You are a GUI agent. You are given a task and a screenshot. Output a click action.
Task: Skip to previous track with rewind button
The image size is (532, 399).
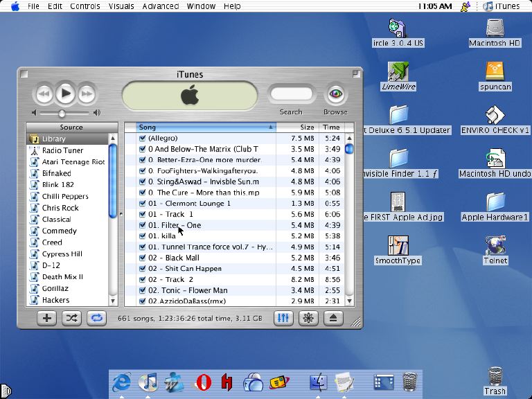click(44, 94)
